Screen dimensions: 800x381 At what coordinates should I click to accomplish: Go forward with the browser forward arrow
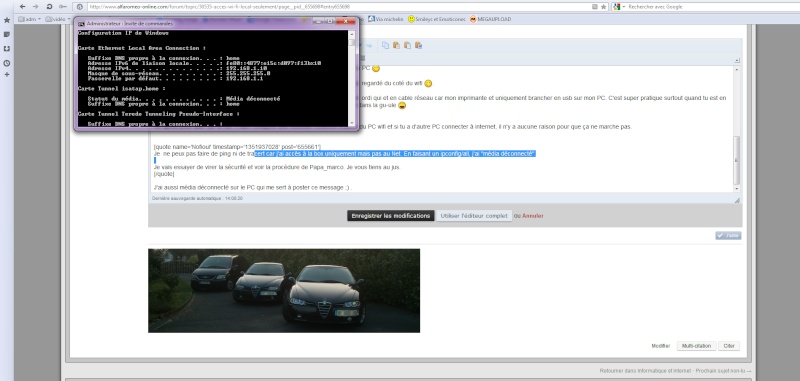[x=35, y=7]
